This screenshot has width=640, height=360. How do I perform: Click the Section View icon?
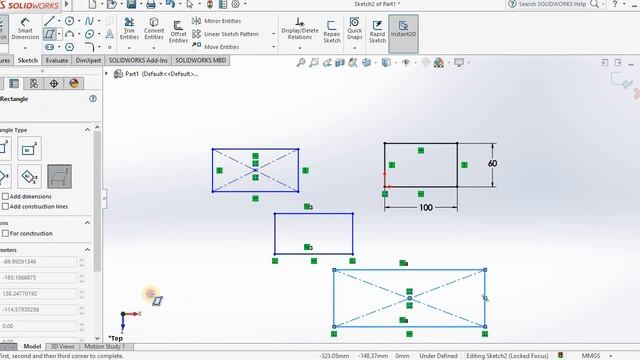(340, 62)
